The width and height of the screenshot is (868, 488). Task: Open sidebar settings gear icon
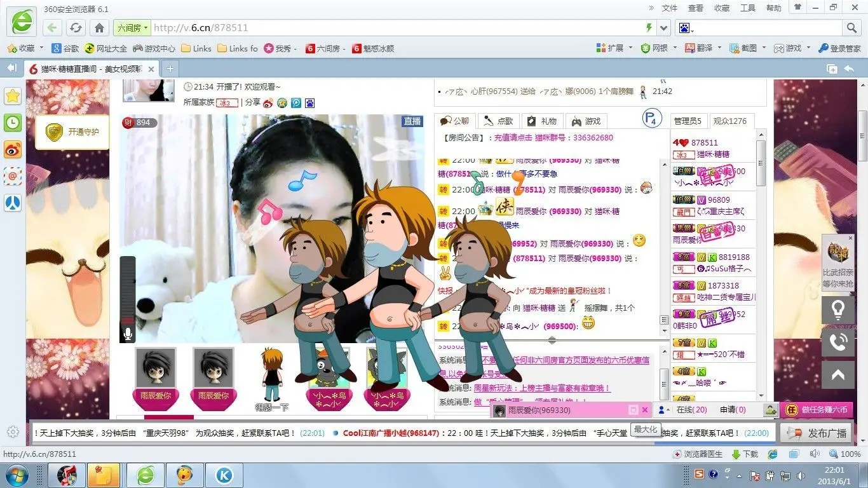pyautogui.click(x=13, y=432)
